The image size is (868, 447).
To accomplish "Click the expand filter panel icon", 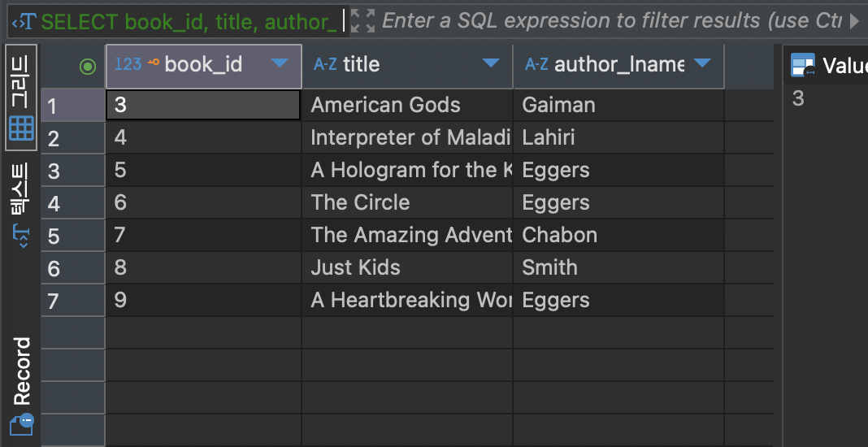I will click(x=363, y=21).
